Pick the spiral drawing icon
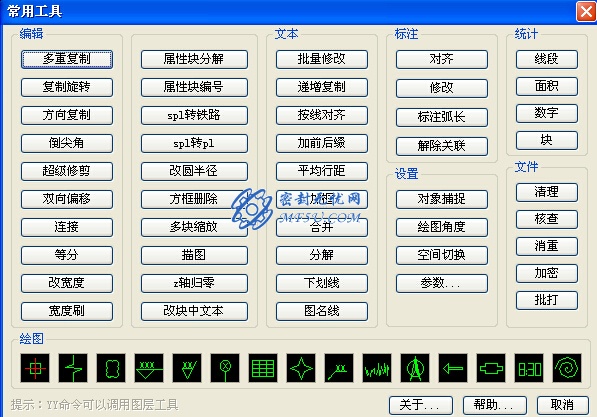Image resolution: width=597 pixels, height=417 pixels. [567, 368]
